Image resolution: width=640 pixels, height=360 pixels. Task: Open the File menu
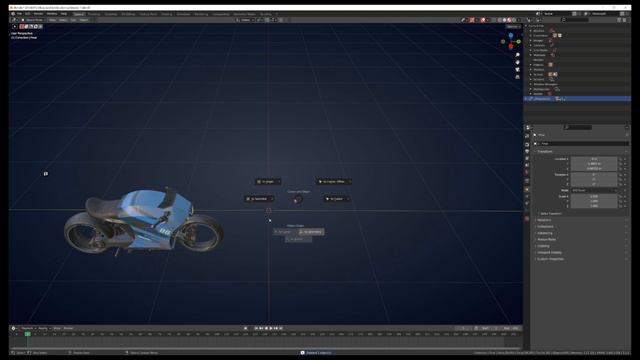[x=19, y=13]
